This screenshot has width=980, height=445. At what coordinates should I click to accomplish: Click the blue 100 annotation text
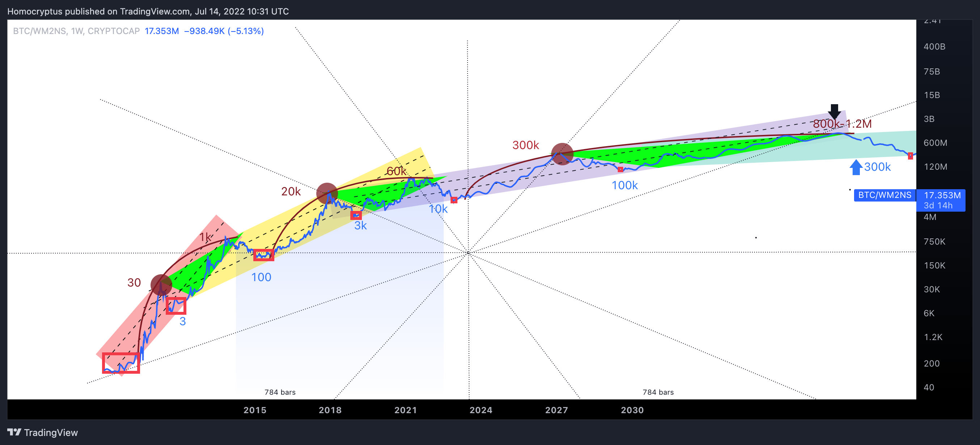[261, 277]
